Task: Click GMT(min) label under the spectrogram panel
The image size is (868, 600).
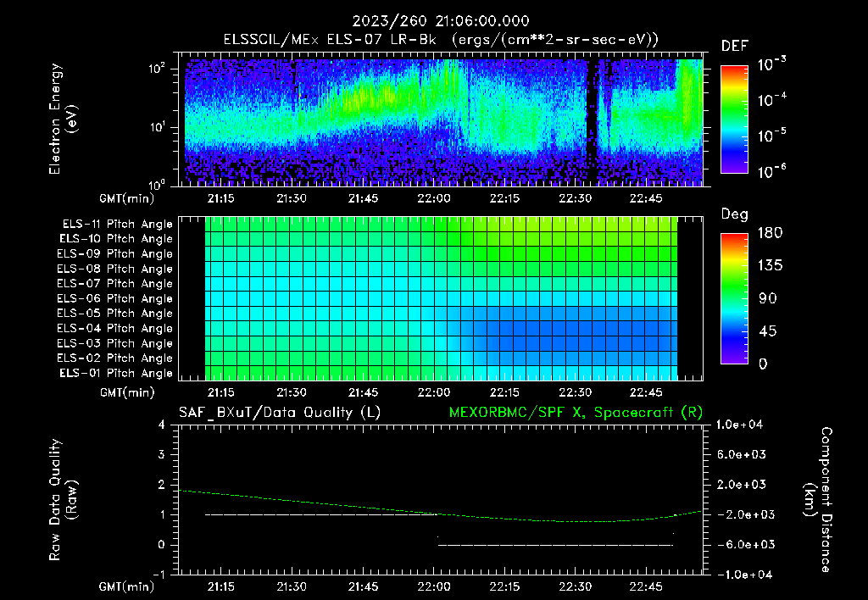Action: [x=127, y=198]
